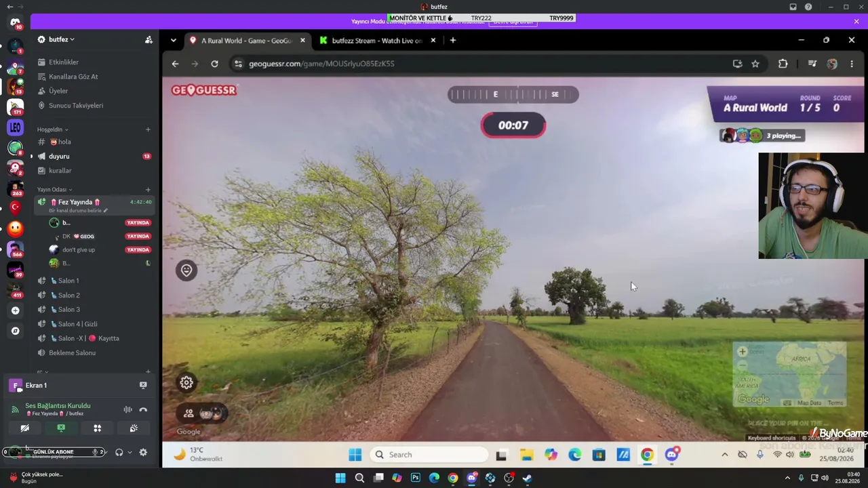Open Discord noise suppression waveform icon
Viewport: 868px width, 488px height.
(127, 409)
